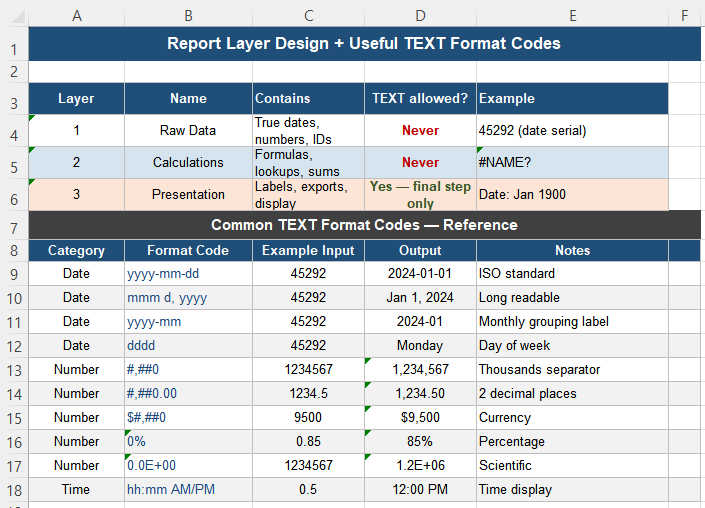This screenshot has width=705, height=508.
Task: Click the '1,234,567' output cell
Action: (420, 370)
